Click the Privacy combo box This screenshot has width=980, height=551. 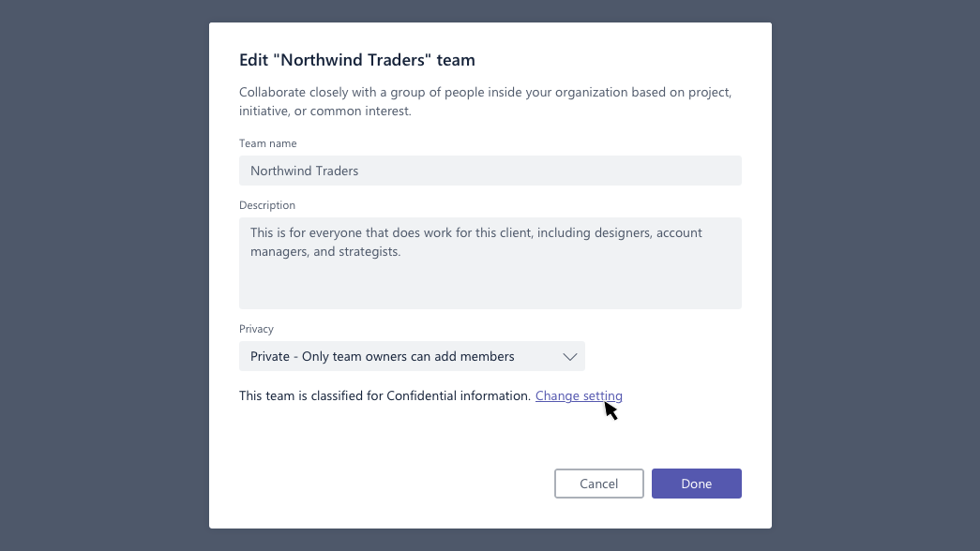click(412, 356)
